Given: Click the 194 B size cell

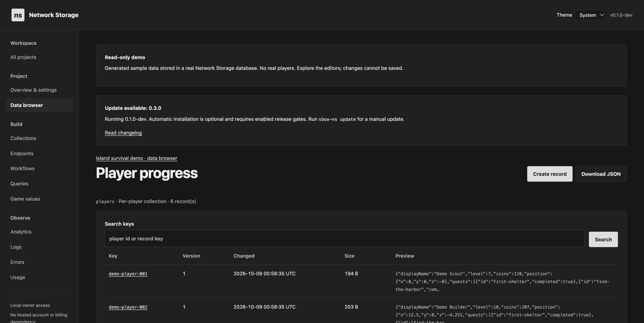Looking at the screenshot, I should (352, 274).
